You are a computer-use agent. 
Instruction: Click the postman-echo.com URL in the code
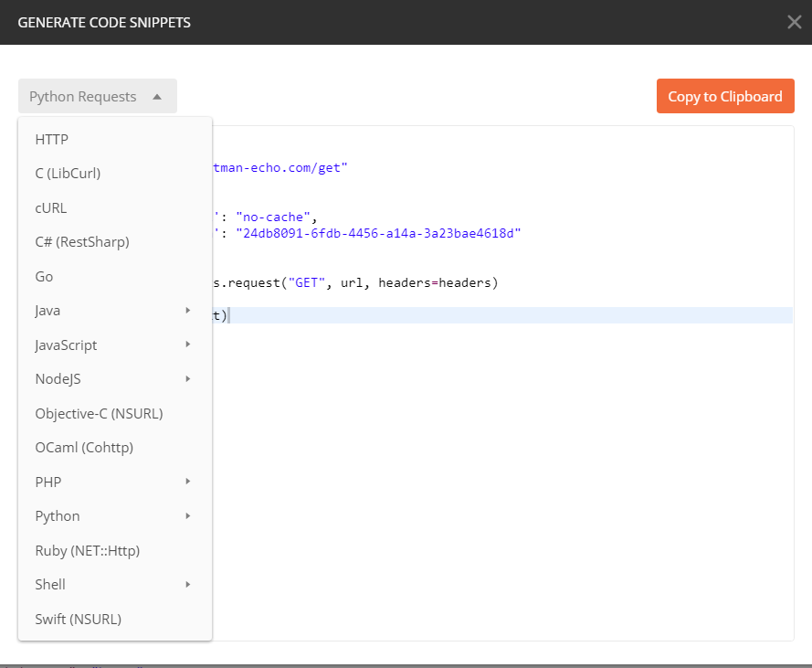[279, 167]
